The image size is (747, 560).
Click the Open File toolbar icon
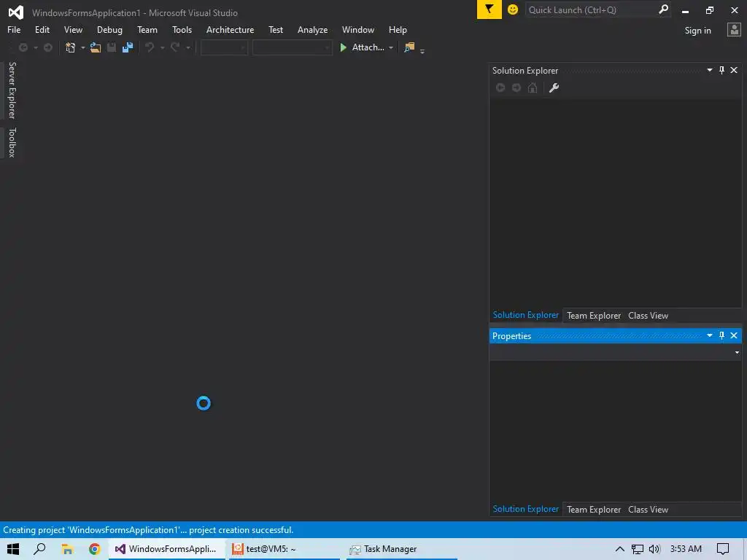click(96, 47)
